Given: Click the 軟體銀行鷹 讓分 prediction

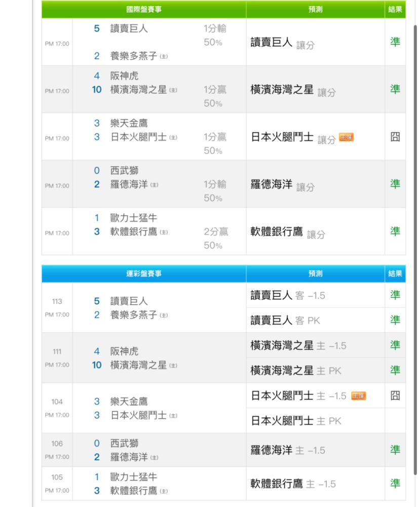Looking at the screenshot, I should tap(288, 232).
